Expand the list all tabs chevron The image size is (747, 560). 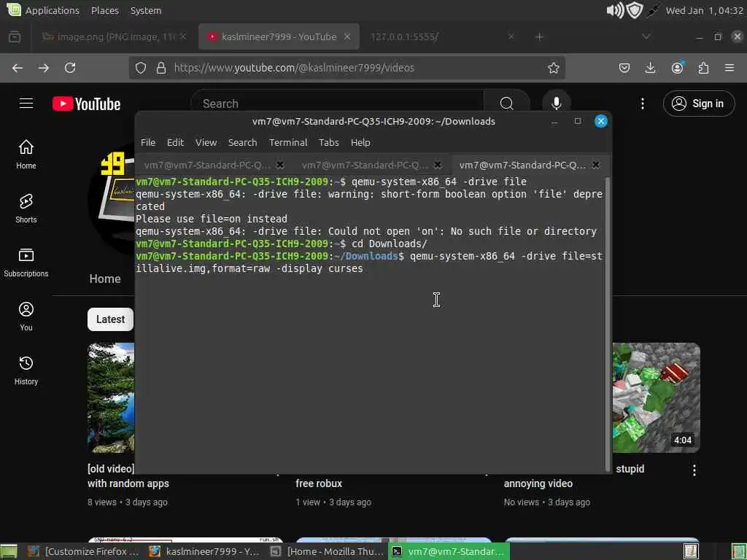point(646,36)
